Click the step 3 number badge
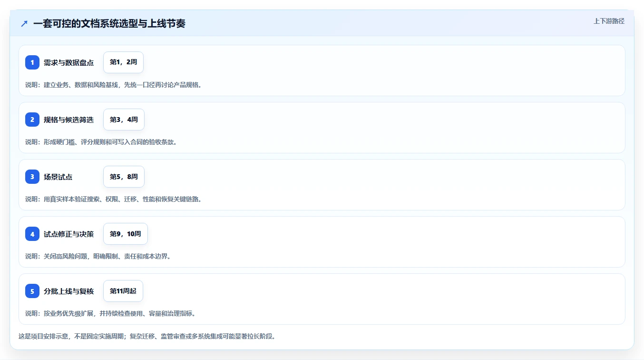 pyautogui.click(x=32, y=177)
